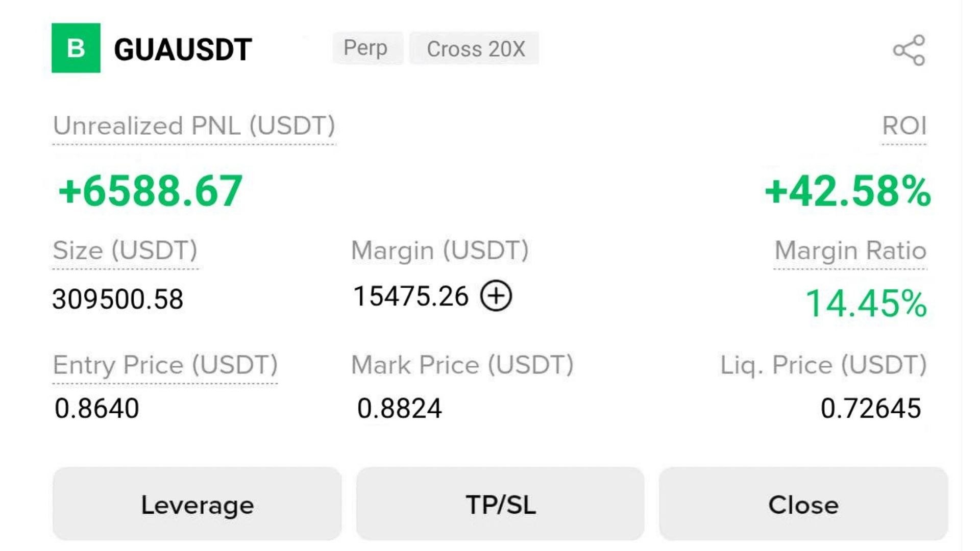Open TP/SL settings for position
The height and width of the screenshot is (551, 980).
pos(500,504)
